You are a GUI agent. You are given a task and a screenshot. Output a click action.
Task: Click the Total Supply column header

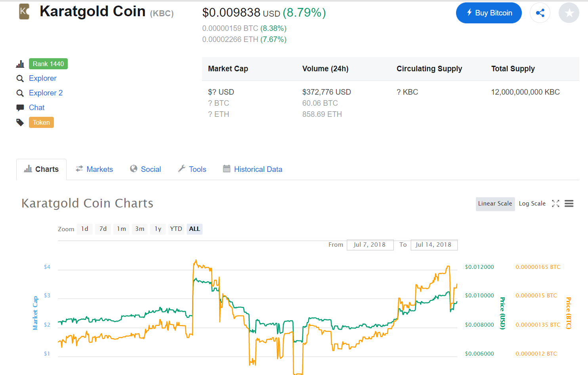pos(513,69)
